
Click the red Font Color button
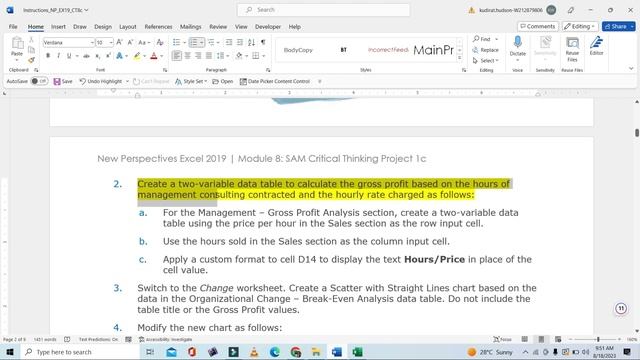tap(154, 56)
